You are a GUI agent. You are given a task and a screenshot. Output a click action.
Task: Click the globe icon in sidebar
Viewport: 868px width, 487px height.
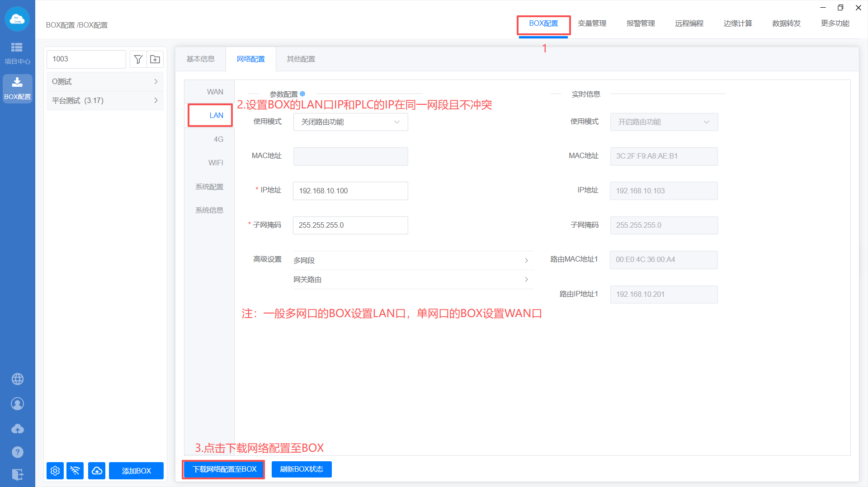[x=18, y=379]
